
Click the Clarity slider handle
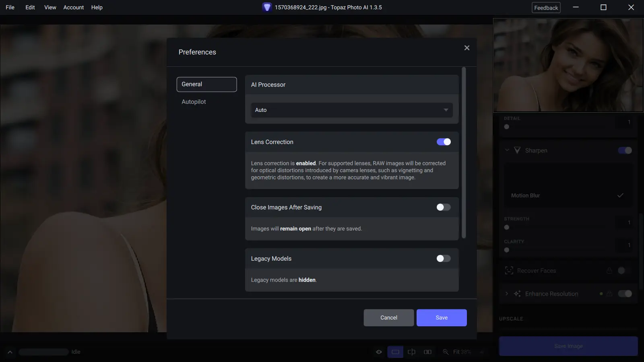click(x=507, y=250)
